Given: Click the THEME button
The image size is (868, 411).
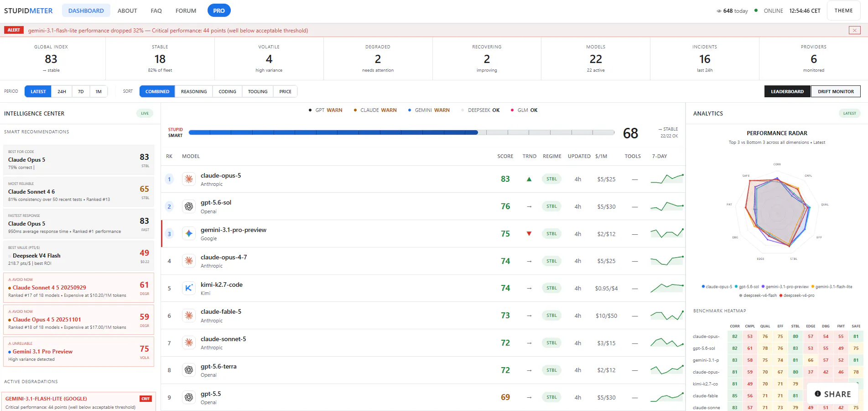Looking at the screenshot, I should tap(843, 11).
